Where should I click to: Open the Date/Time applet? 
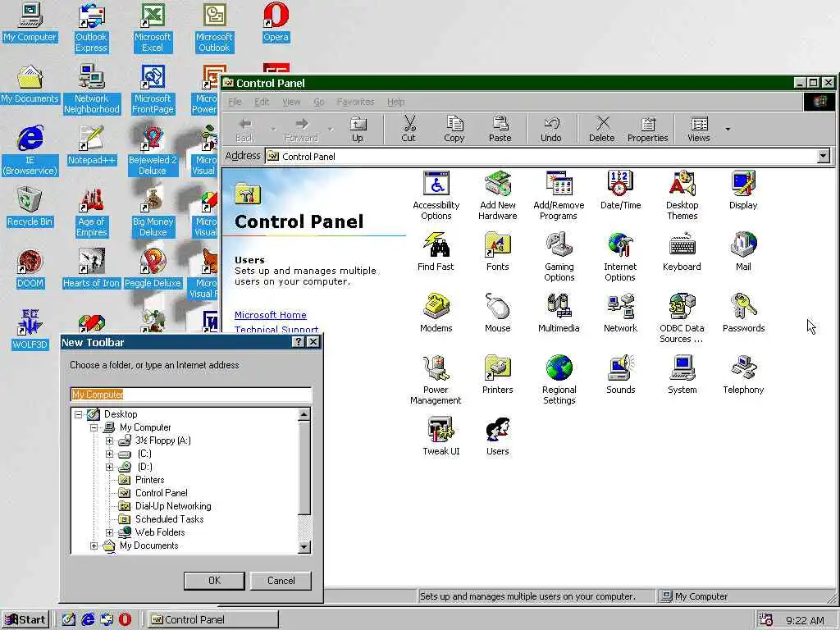click(620, 190)
